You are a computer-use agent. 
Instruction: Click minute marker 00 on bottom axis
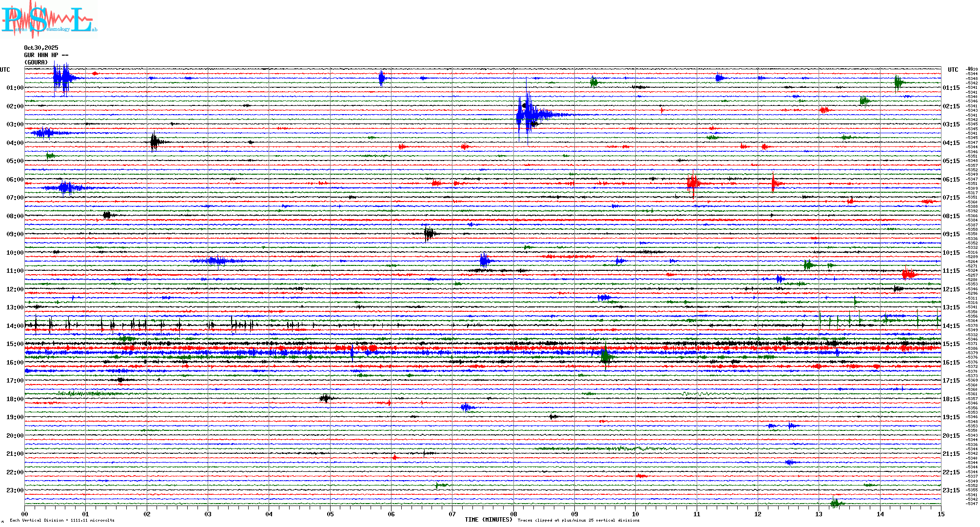24,514
